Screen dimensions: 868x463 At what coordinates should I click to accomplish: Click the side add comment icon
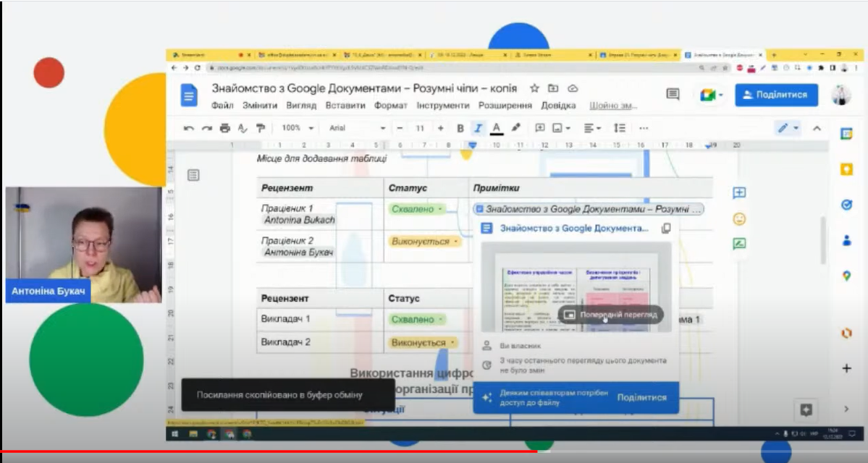point(739,192)
